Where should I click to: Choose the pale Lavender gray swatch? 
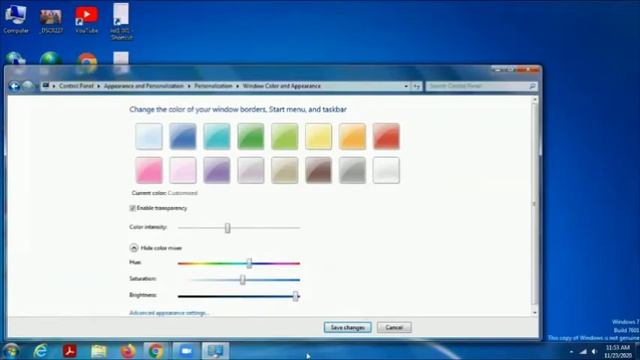tap(251, 170)
